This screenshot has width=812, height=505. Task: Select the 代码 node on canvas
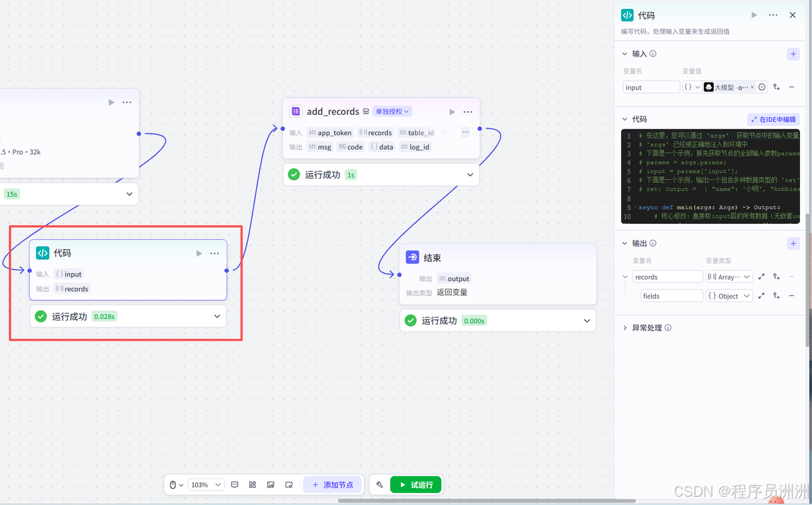pyautogui.click(x=128, y=270)
